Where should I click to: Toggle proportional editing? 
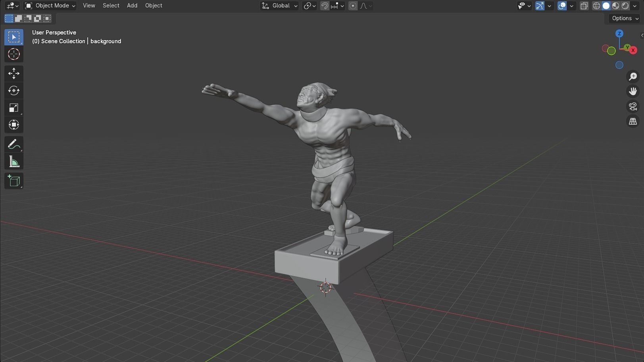pos(353,6)
